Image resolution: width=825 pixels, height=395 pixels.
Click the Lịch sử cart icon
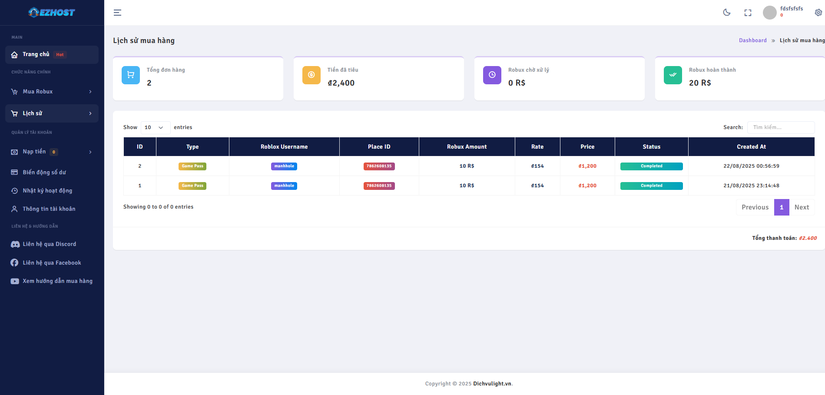tap(14, 113)
